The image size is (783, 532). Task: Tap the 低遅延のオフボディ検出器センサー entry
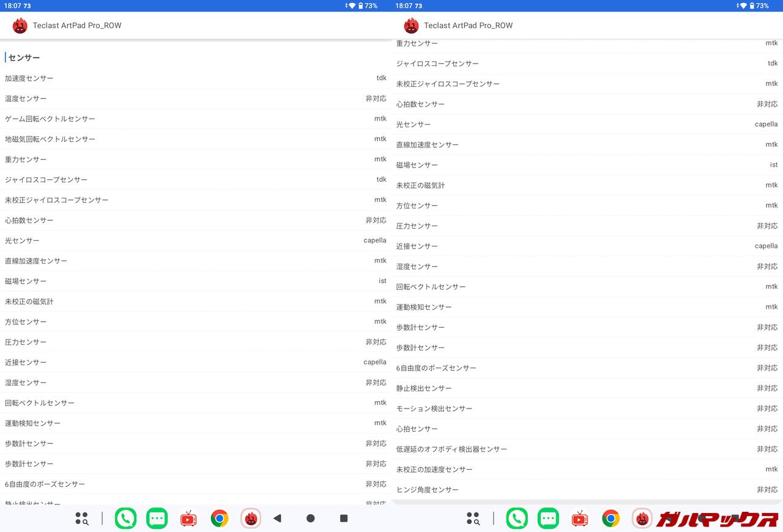[587, 449]
